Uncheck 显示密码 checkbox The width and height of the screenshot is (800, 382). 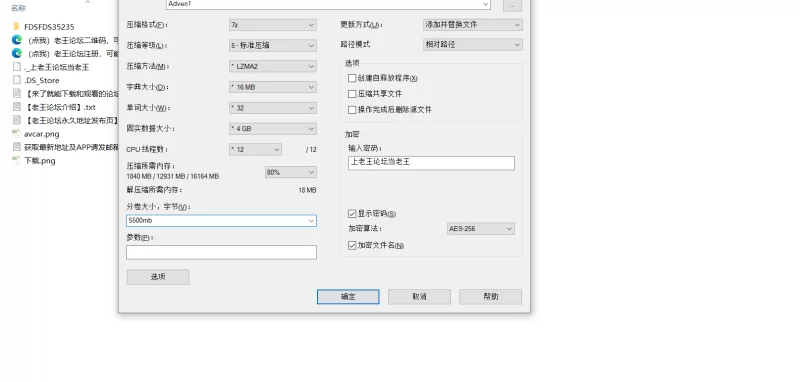[352, 214]
